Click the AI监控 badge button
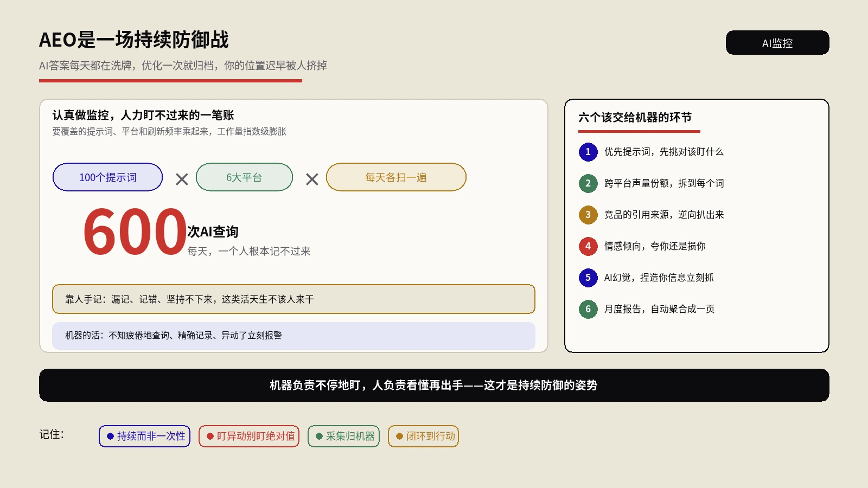Viewport: 868px width, 488px height. click(777, 42)
